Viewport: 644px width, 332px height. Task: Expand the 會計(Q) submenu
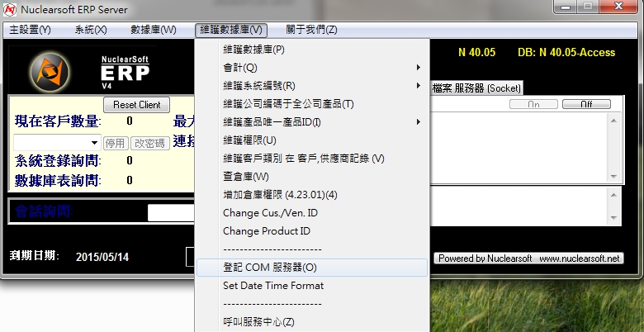pos(312,68)
